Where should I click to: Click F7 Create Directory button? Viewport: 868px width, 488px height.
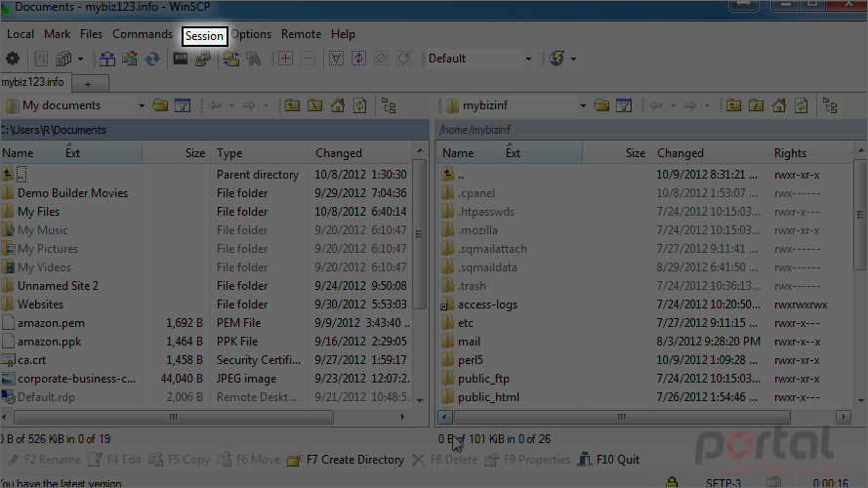click(x=346, y=460)
